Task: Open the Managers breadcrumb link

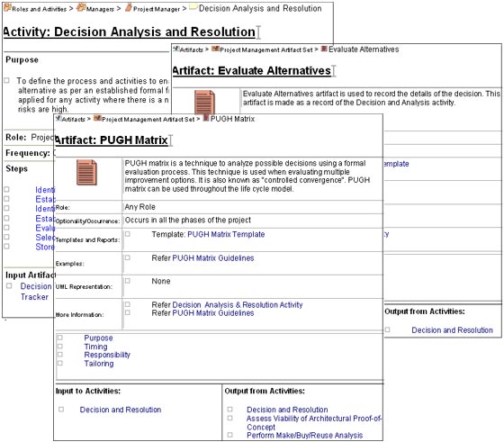Action: 100,9
